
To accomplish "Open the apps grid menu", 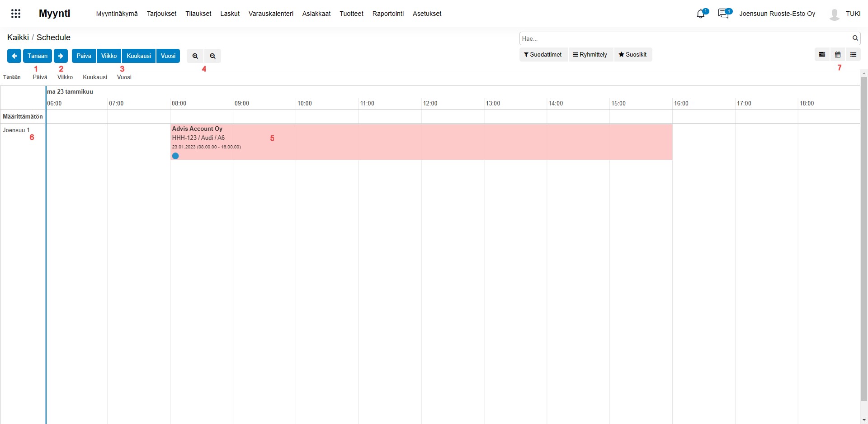I will click(16, 14).
